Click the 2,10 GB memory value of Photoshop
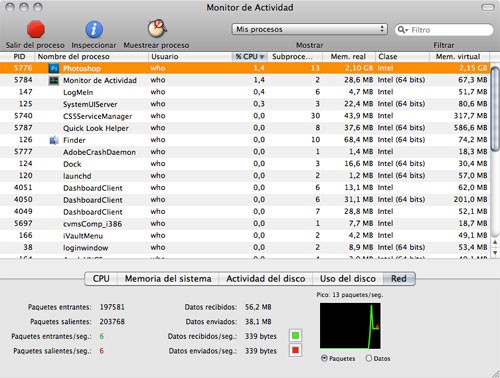This screenshot has width=500, height=378. tap(359, 68)
